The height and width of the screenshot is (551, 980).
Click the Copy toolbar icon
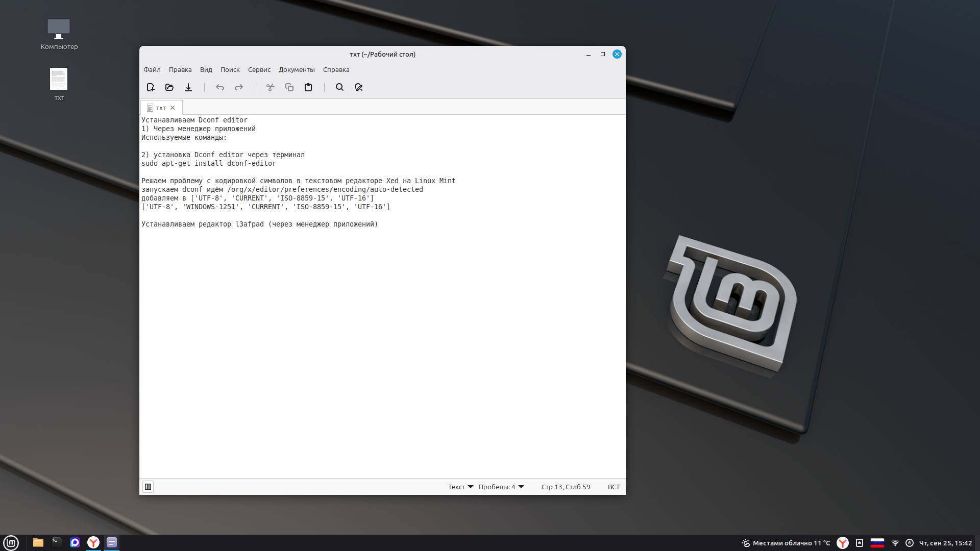pos(289,87)
